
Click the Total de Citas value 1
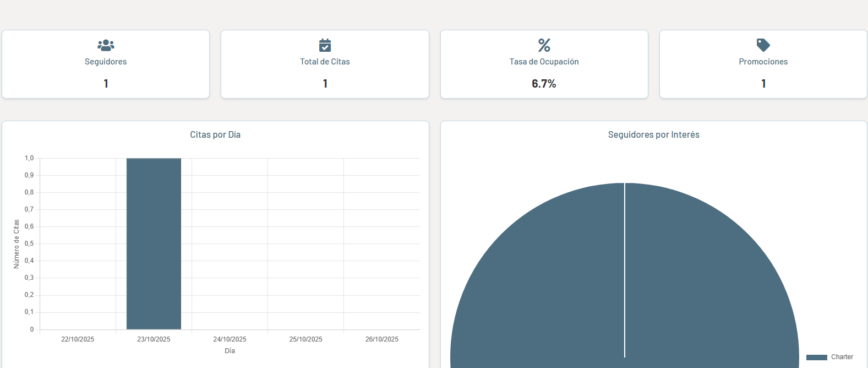[325, 84]
